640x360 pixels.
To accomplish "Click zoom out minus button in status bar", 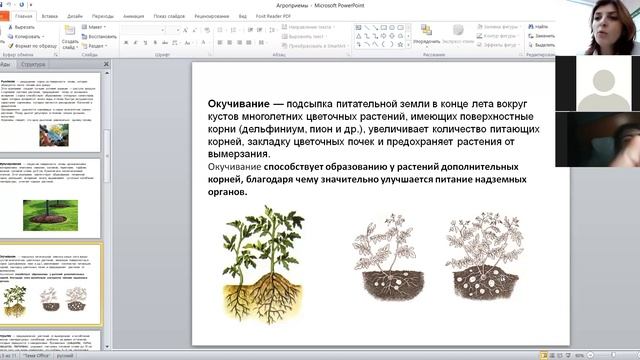I will (x=591, y=356).
